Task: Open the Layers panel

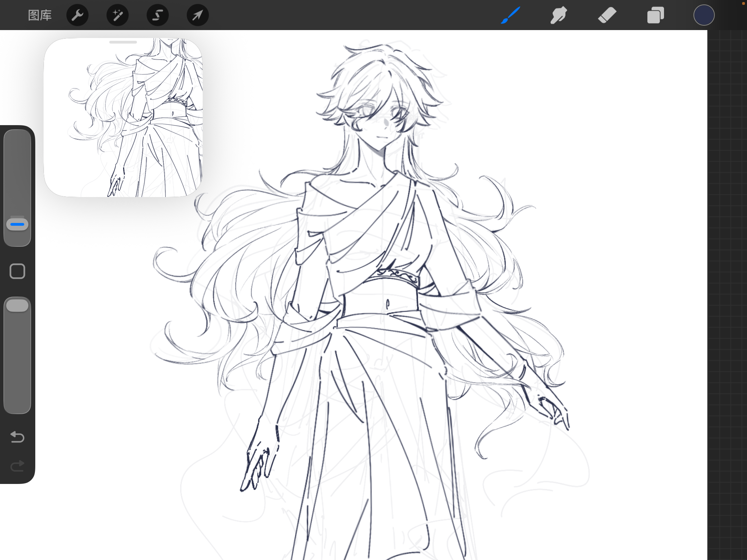Action: coord(655,15)
